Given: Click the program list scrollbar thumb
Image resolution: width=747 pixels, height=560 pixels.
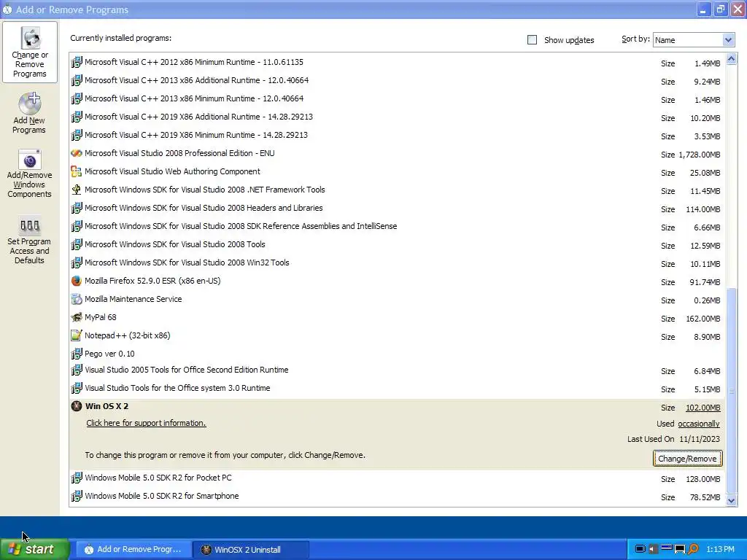Looking at the screenshot, I should coord(731,391).
